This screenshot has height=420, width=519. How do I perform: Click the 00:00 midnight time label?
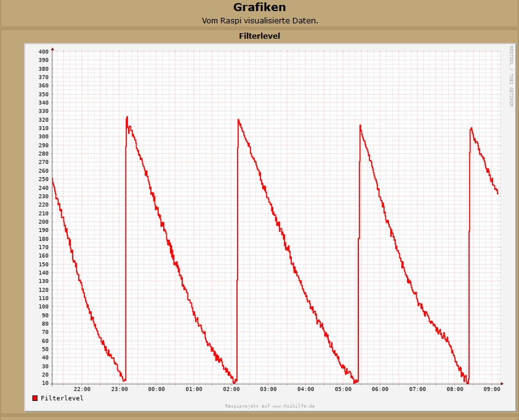(x=156, y=389)
